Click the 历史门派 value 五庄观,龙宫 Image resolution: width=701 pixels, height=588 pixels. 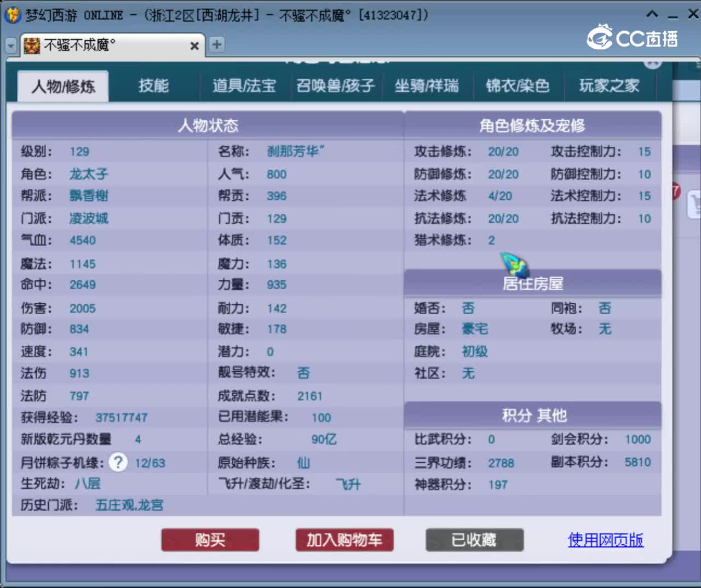tap(129, 505)
